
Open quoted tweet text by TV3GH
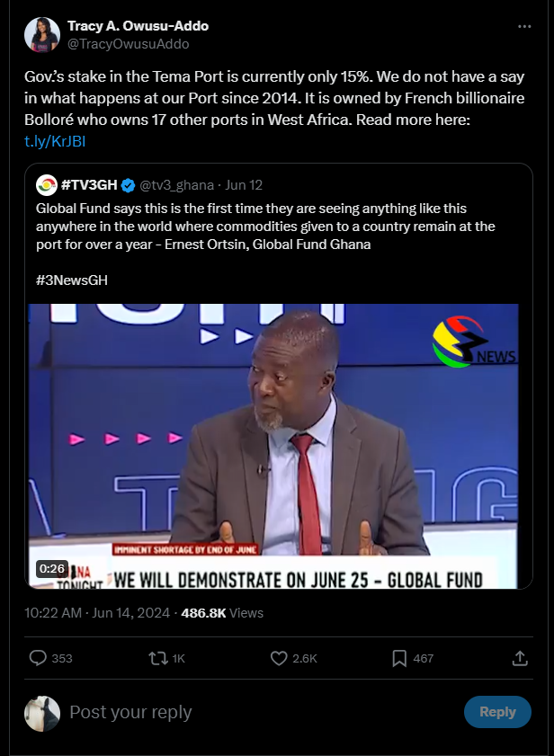265,227
